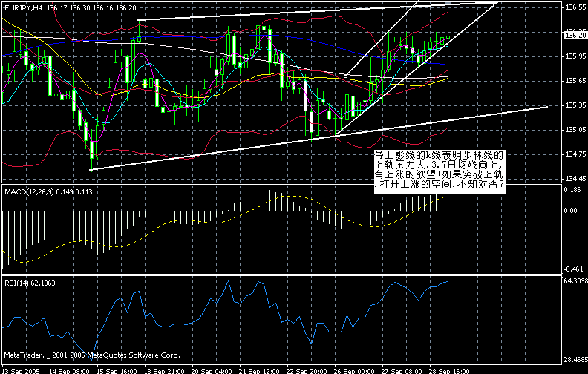Click the 134.75 price axis label

[x=575, y=154]
